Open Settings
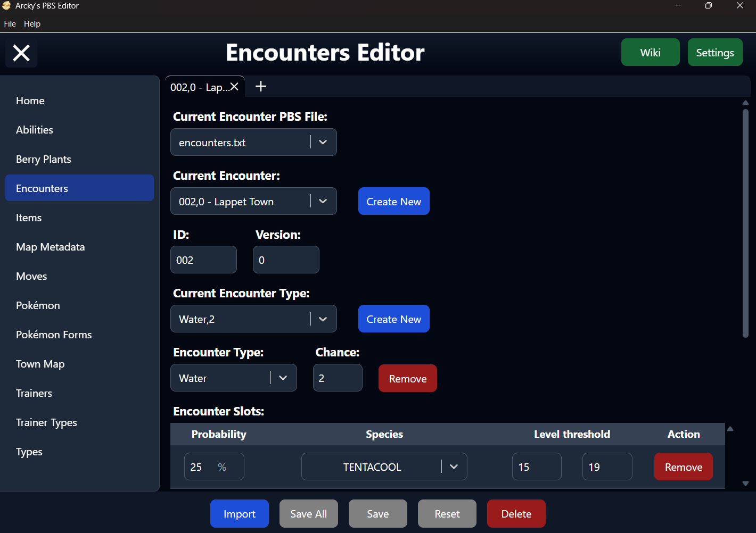The width and height of the screenshot is (756, 533). 715,52
